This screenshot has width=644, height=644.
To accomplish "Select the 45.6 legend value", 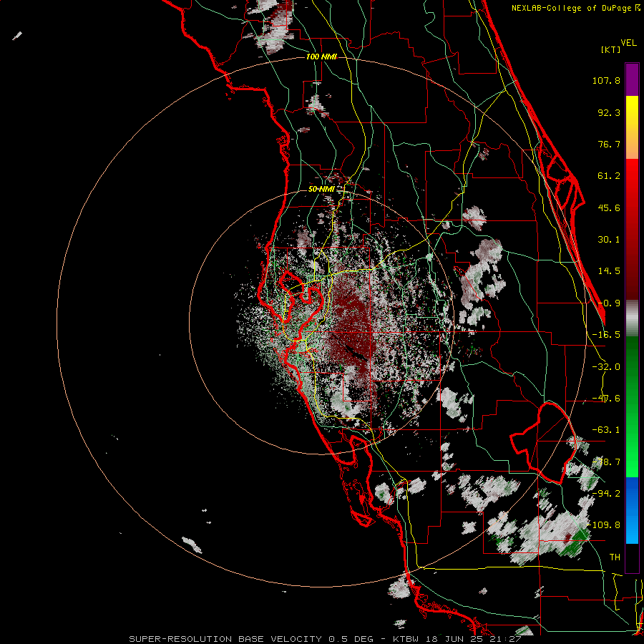I will pos(609,208).
